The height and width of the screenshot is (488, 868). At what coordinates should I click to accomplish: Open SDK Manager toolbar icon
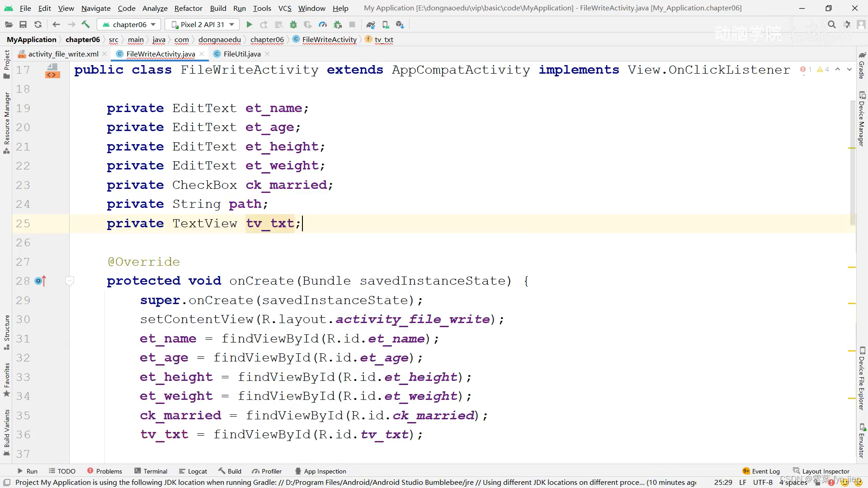pos(400,24)
